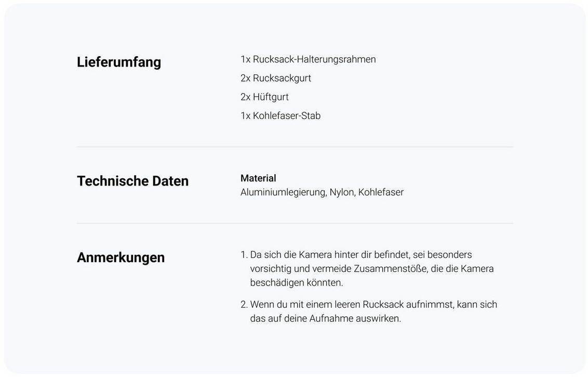
Task: Click the text 'beschädigen könnten.'
Action: click(297, 283)
